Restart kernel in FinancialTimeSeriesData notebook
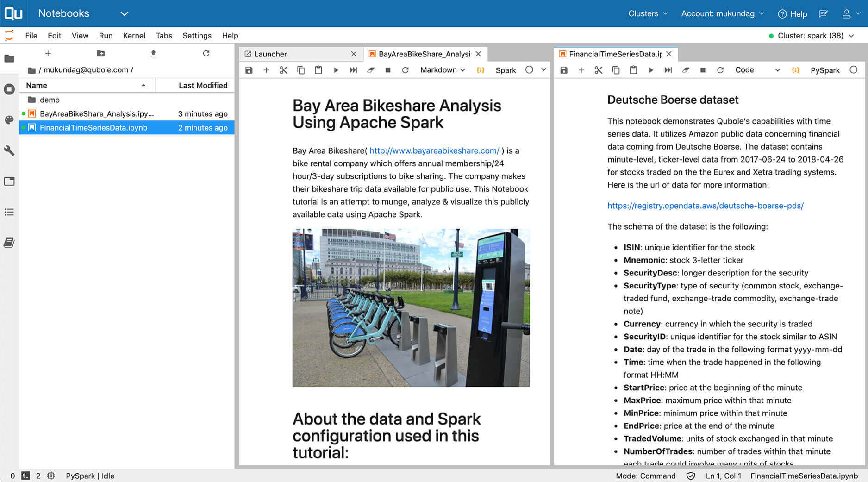 [720, 70]
